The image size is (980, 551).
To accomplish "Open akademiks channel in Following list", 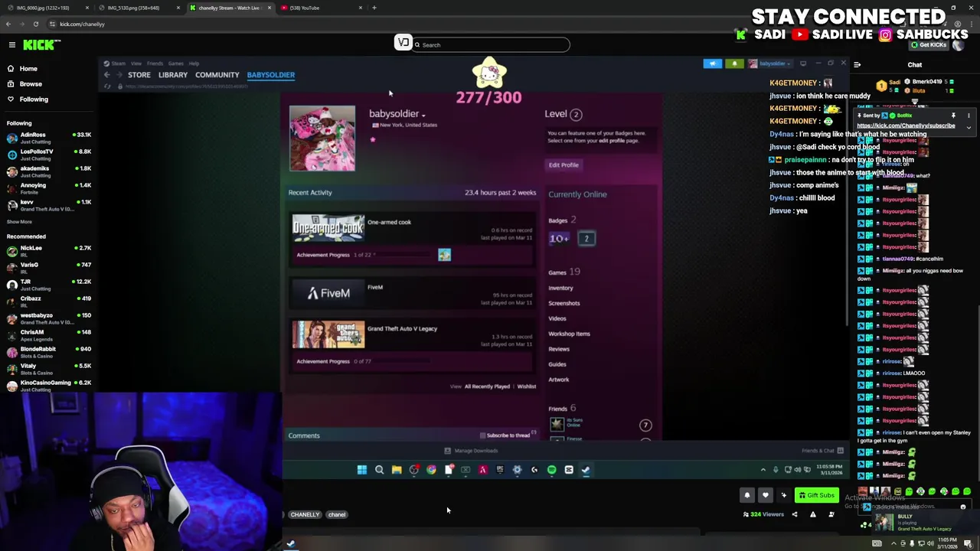I will point(49,171).
